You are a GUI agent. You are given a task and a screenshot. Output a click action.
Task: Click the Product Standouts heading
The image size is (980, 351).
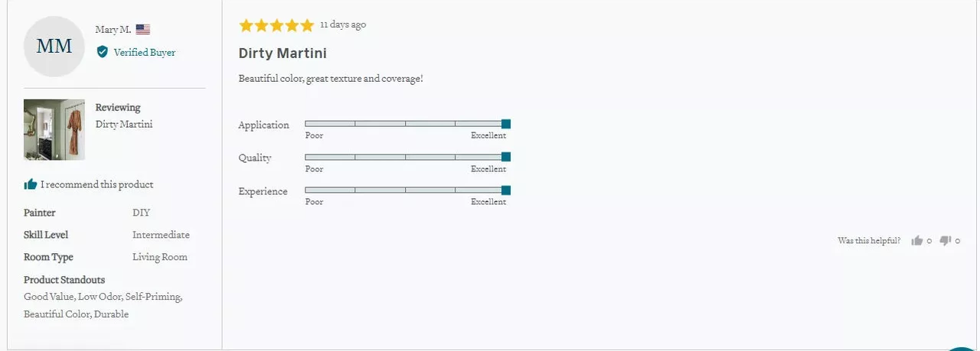[x=64, y=280]
